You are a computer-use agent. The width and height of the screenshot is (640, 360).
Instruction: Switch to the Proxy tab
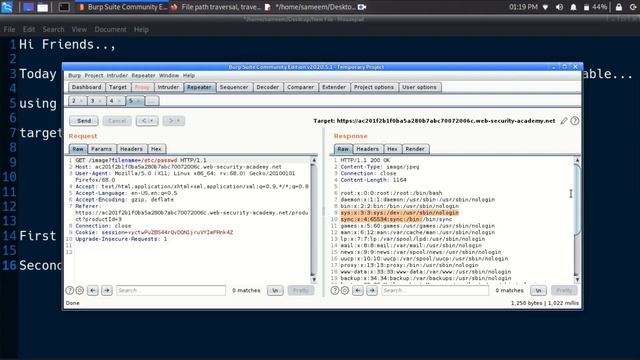click(x=142, y=87)
